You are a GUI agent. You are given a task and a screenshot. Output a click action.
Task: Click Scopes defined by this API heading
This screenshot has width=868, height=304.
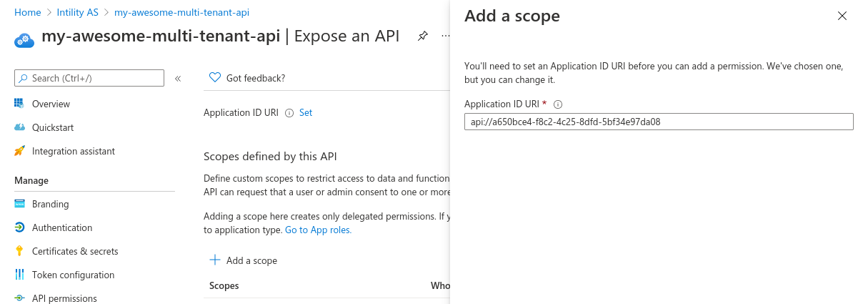tap(270, 156)
